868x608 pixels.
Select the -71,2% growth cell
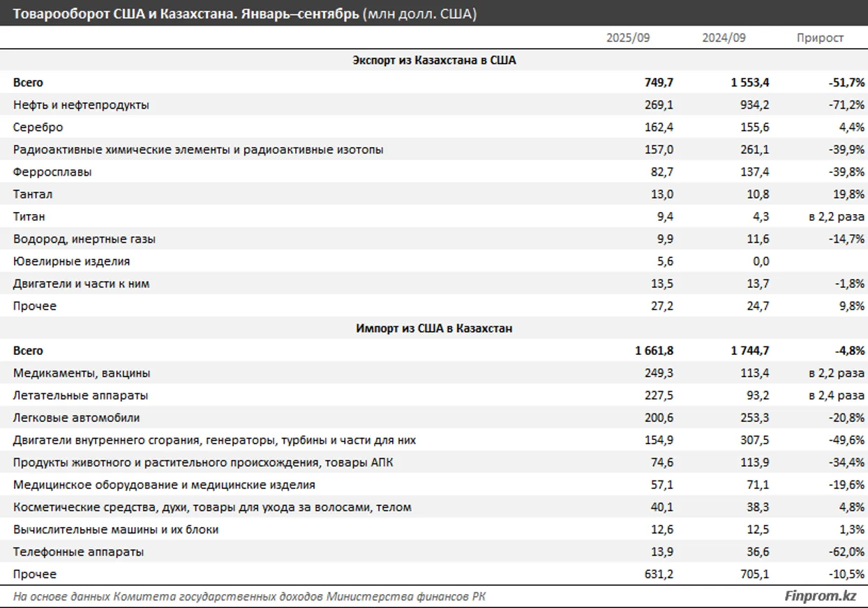pyautogui.click(x=847, y=105)
